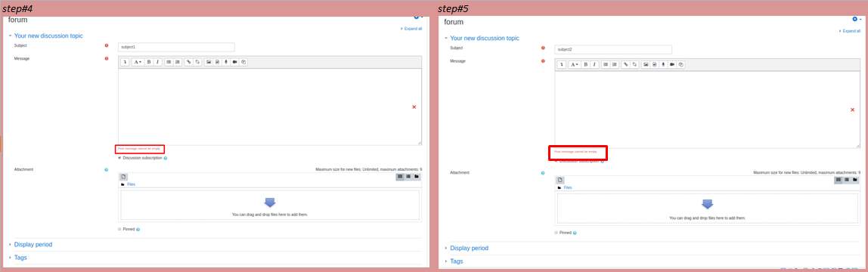Open Pinned help icon in step#5
Screen dimensions: 868x272
coord(575,233)
